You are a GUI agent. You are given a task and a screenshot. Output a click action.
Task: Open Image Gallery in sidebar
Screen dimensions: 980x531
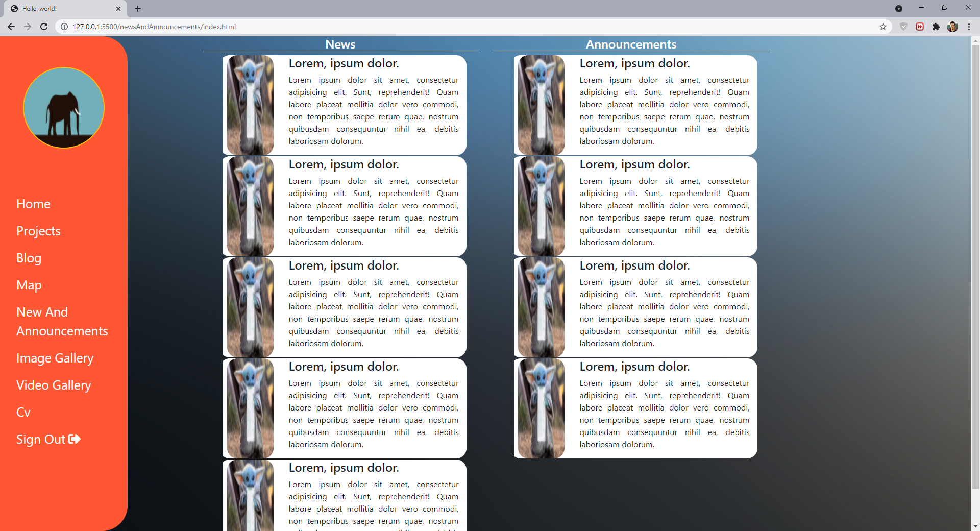point(55,358)
